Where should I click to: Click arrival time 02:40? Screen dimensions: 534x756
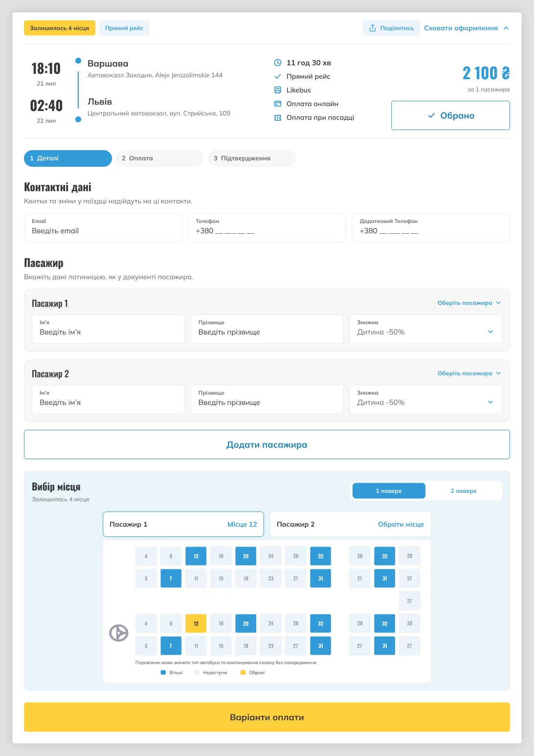coord(46,106)
